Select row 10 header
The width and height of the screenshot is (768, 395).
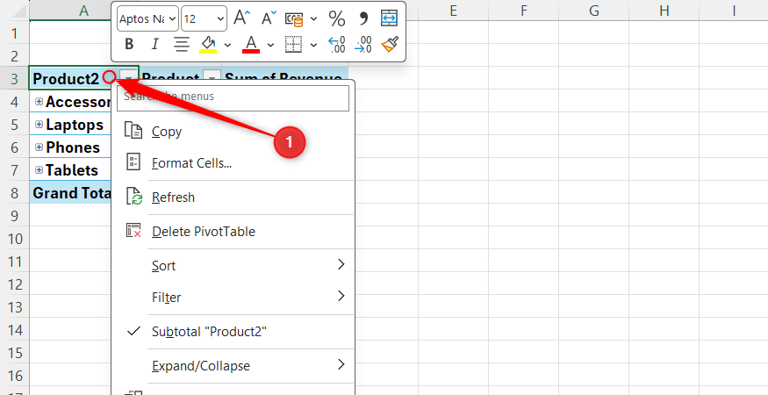coord(14,239)
